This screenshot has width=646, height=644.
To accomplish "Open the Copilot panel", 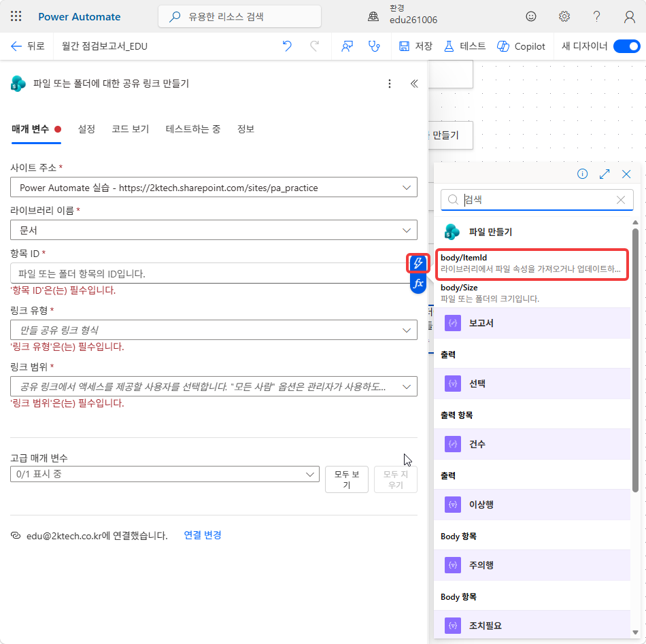I will [x=521, y=46].
